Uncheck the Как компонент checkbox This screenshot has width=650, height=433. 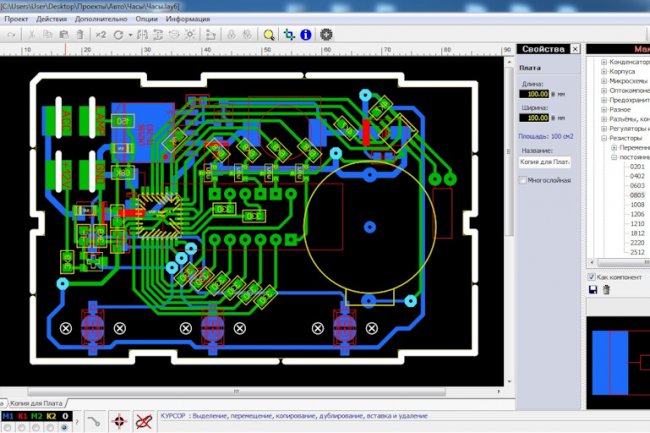click(x=592, y=276)
